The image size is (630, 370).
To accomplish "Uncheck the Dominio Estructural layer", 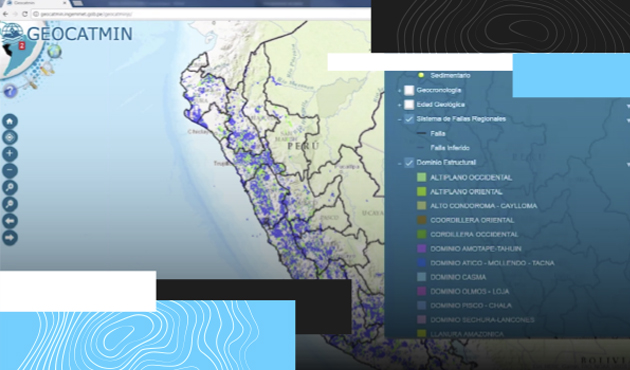I will pyautogui.click(x=409, y=163).
